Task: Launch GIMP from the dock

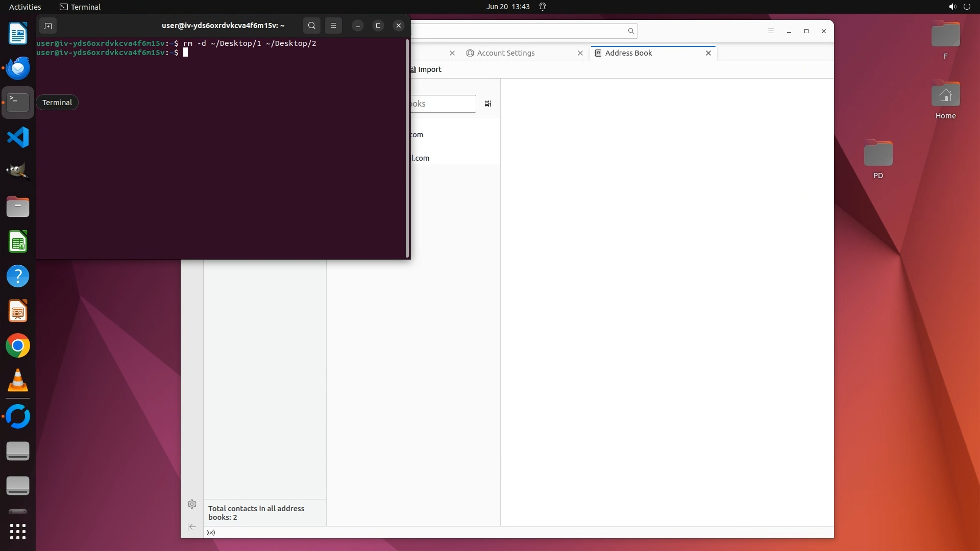Action: [x=18, y=172]
